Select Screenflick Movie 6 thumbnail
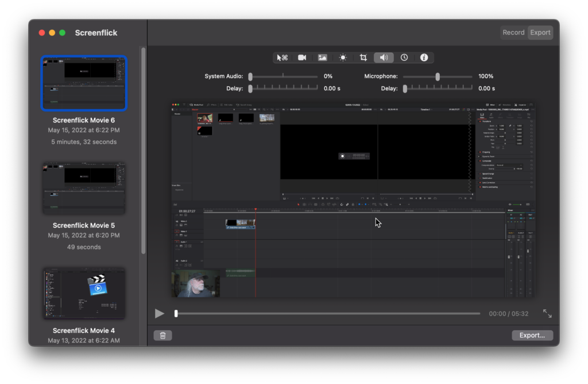Screen dimensions: 588x384 click(84, 83)
